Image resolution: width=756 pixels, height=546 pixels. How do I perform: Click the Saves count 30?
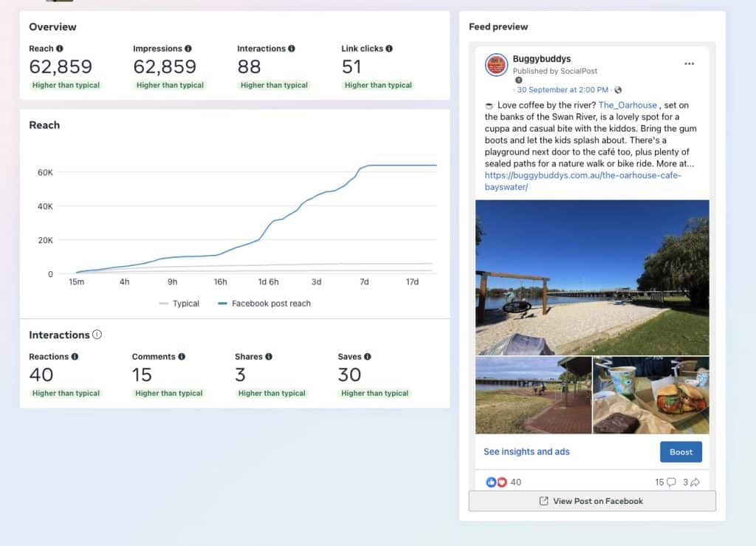point(349,375)
